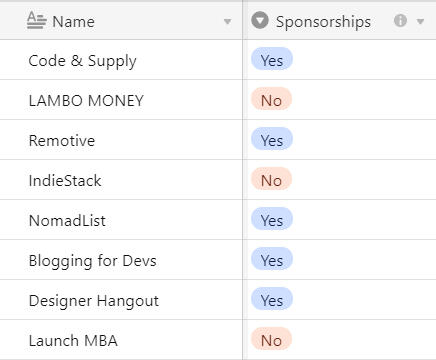Select the Sponsorships column header label

(x=323, y=22)
